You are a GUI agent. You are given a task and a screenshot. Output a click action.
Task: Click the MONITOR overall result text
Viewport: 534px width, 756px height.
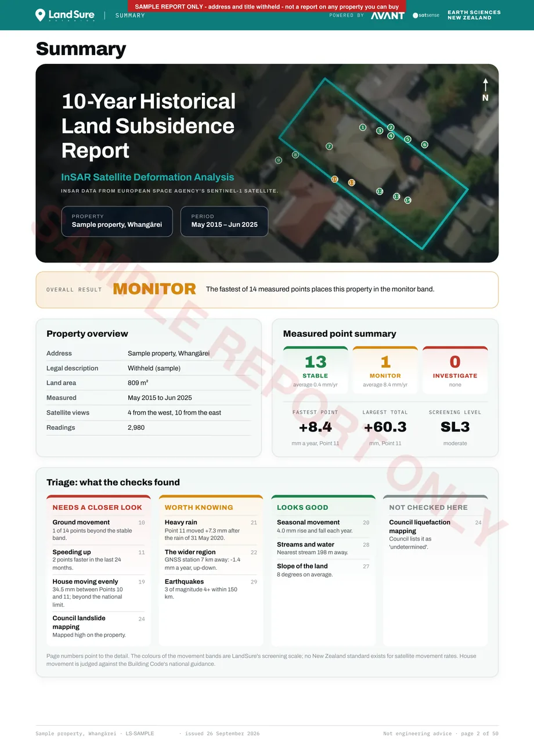click(154, 289)
